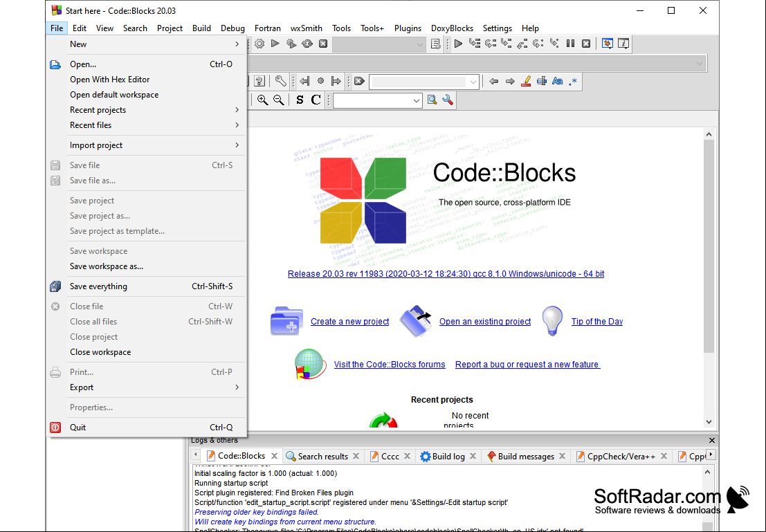Screen dimensions: 766x532
Task: Toggle the selected text only search icon
Action: 542,81
